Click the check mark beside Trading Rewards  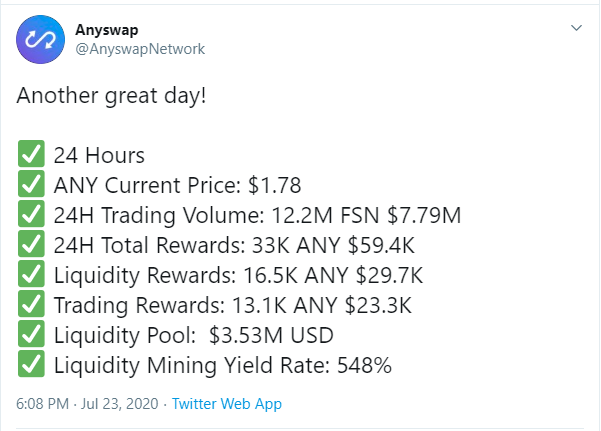[x=30, y=306]
